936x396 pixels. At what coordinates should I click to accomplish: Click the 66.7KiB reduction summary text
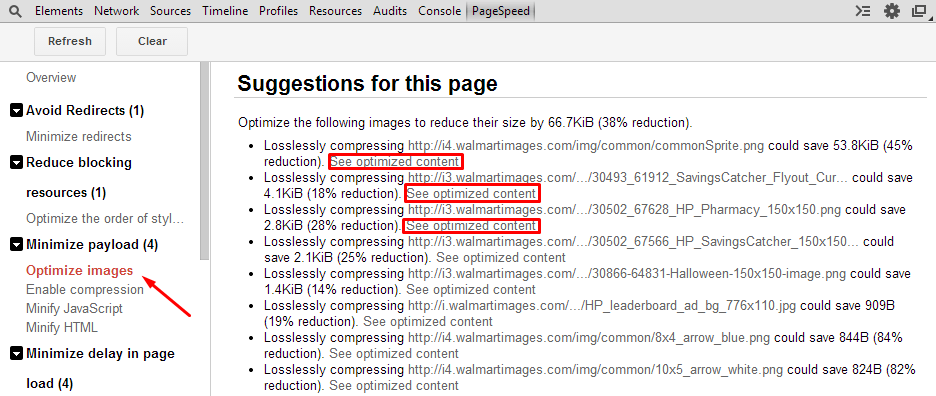[x=465, y=123]
